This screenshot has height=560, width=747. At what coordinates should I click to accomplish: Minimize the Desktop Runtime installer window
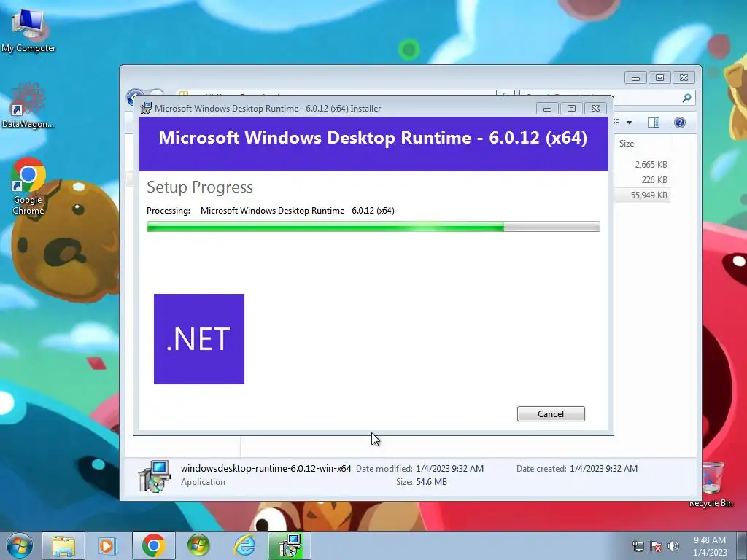click(547, 109)
